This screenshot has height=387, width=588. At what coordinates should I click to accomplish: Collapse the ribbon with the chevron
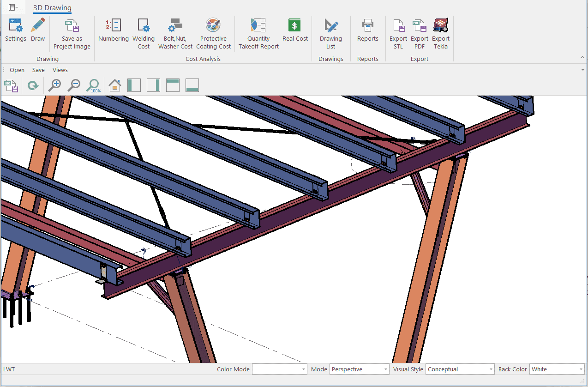[582, 58]
